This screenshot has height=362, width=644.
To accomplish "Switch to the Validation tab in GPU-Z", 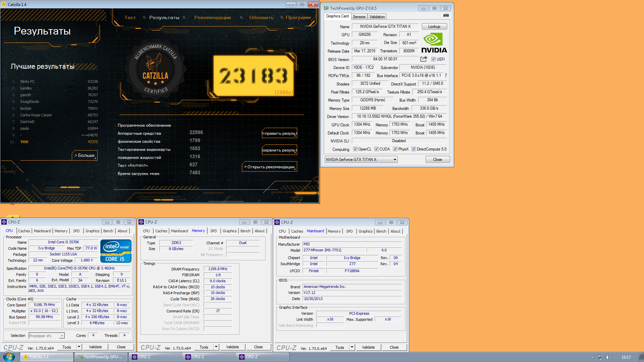I will point(377,17).
